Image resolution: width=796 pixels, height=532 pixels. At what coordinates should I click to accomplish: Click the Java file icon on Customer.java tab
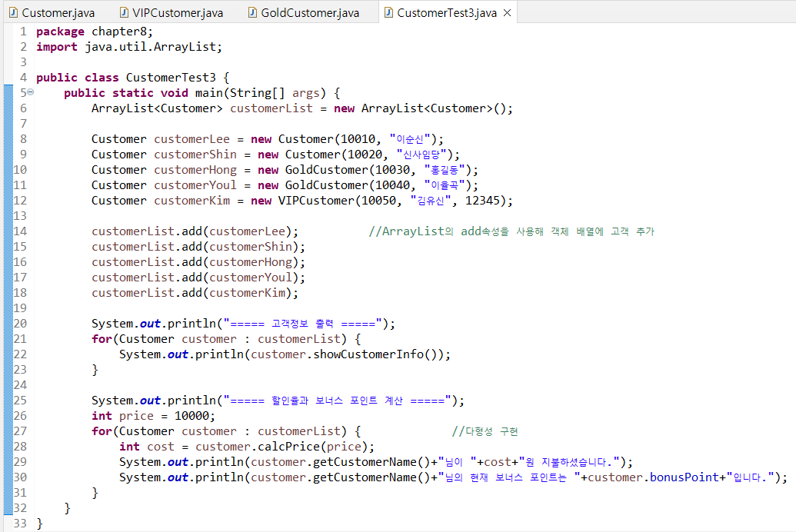pyautogui.click(x=13, y=13)
